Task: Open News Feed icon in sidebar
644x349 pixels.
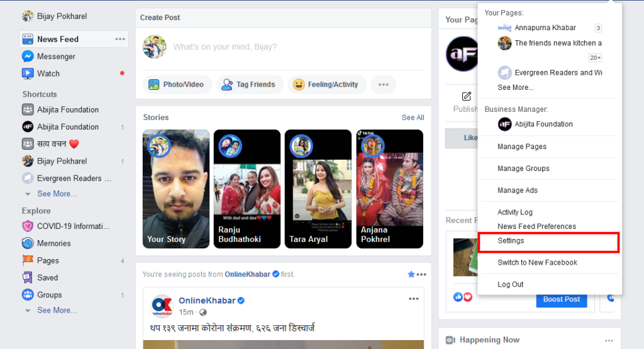Action: tap(28, 39)
